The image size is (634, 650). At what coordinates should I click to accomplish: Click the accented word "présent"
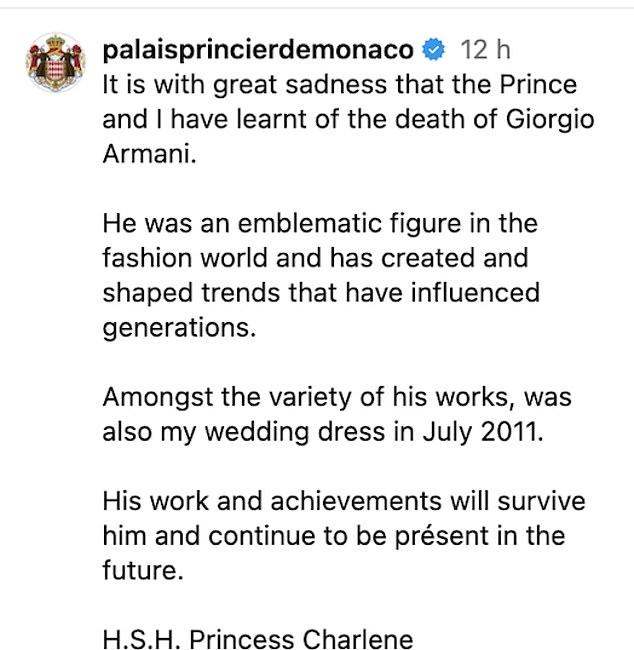point(442,536)
